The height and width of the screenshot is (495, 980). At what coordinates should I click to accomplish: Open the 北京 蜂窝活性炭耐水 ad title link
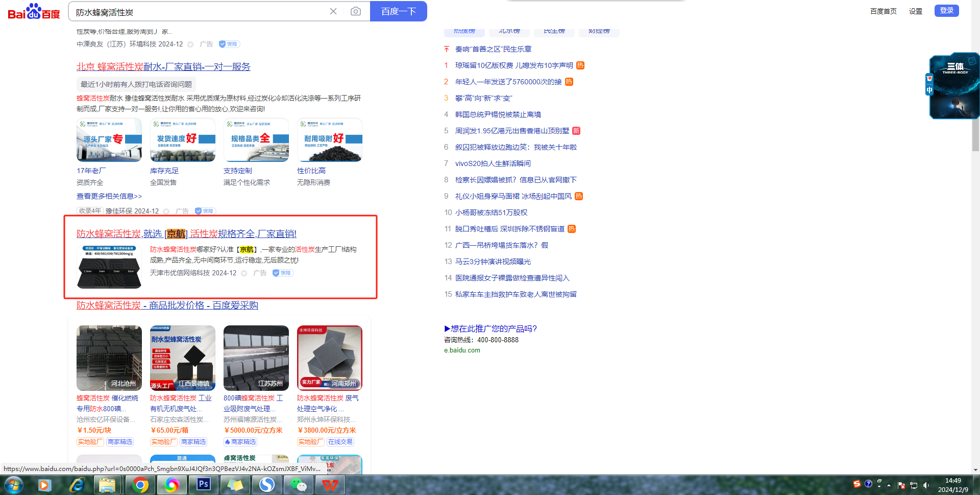click(x=163, y=67)
